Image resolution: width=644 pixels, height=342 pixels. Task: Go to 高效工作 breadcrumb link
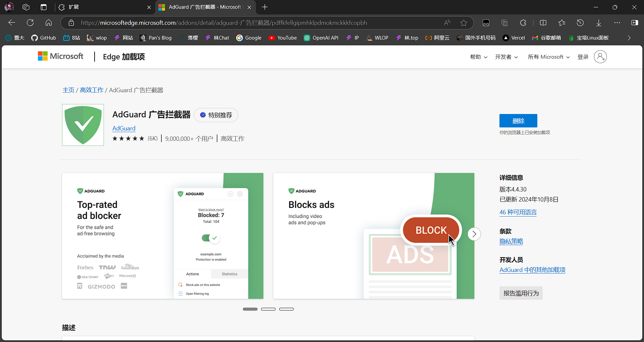(92, 90)
